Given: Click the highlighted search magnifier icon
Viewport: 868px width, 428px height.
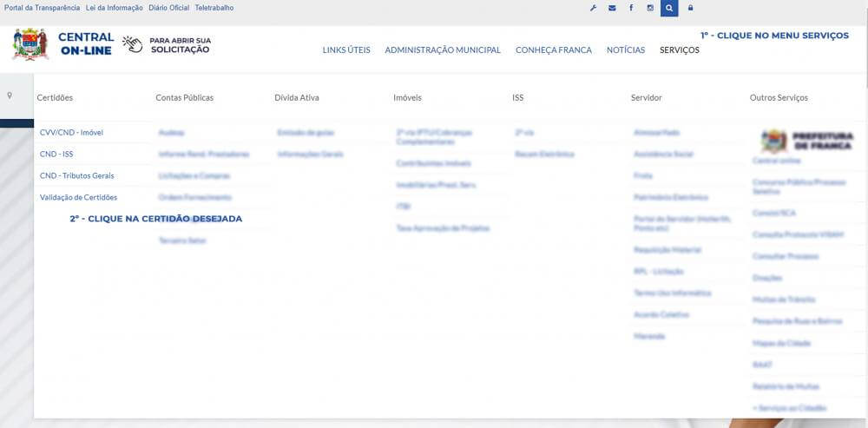Looking at the screenshot, I should point(669,9).
